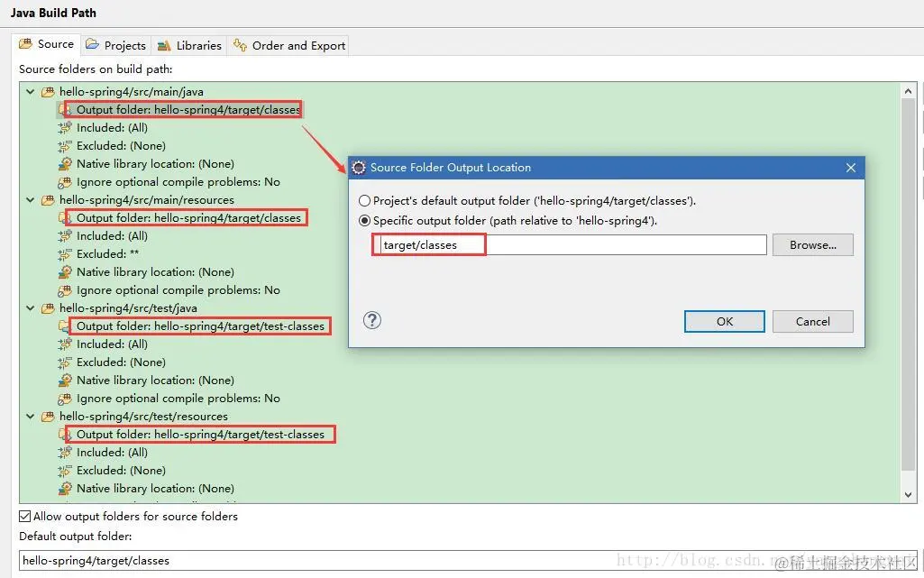This screenshot has width=924, height=578.
Task: Switch to the Libraries tab
Action: 189,45
